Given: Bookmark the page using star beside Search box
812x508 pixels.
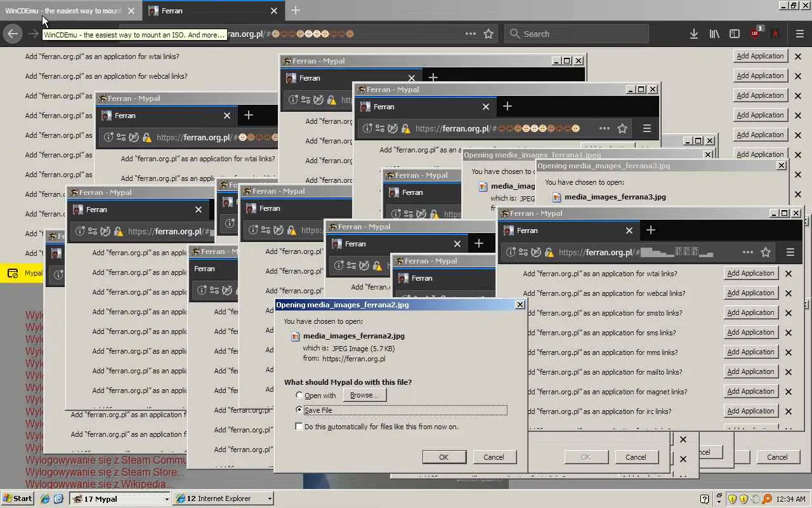Looking at the screenshot, I should (x=488, y=34).
